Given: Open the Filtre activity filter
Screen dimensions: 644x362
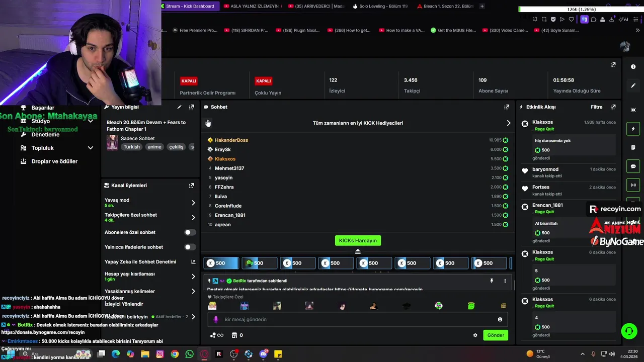Looking at the screenshot, I should pos(596,107).
